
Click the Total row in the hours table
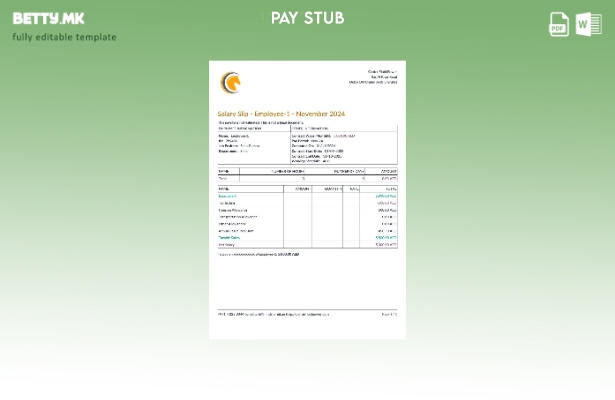(307, 178)
